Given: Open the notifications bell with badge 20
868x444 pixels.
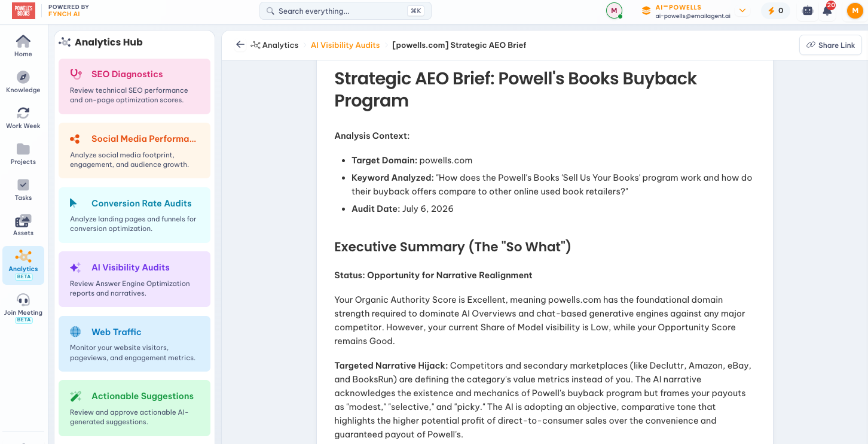Looking at the screenshot, I should [x=827, y=10].
